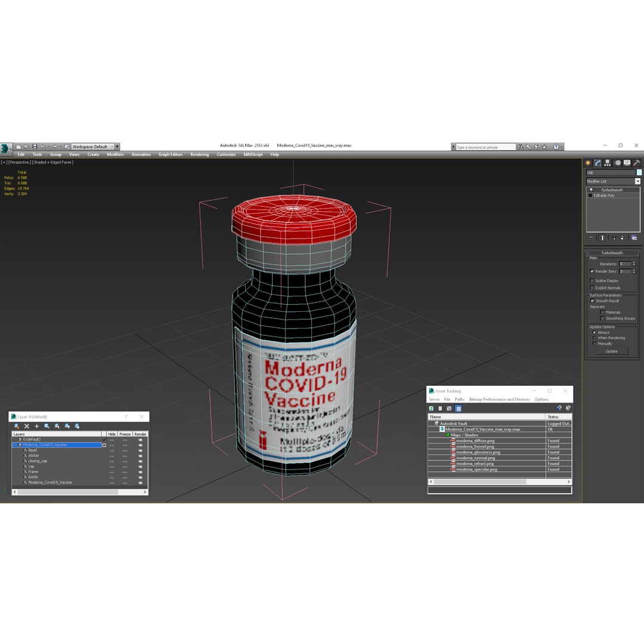Image resolution: width=644 pixels, height=644 pixels.
Task: Toggle the Render Iters checkbox
Action: [x=592, y=271]
